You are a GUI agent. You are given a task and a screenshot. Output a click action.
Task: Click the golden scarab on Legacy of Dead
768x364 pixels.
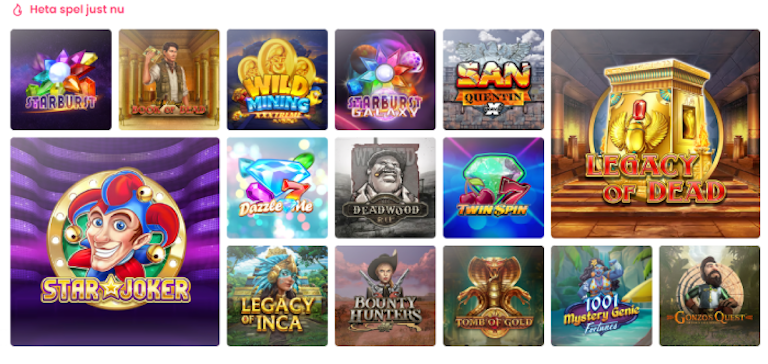[x=640, y=130]
